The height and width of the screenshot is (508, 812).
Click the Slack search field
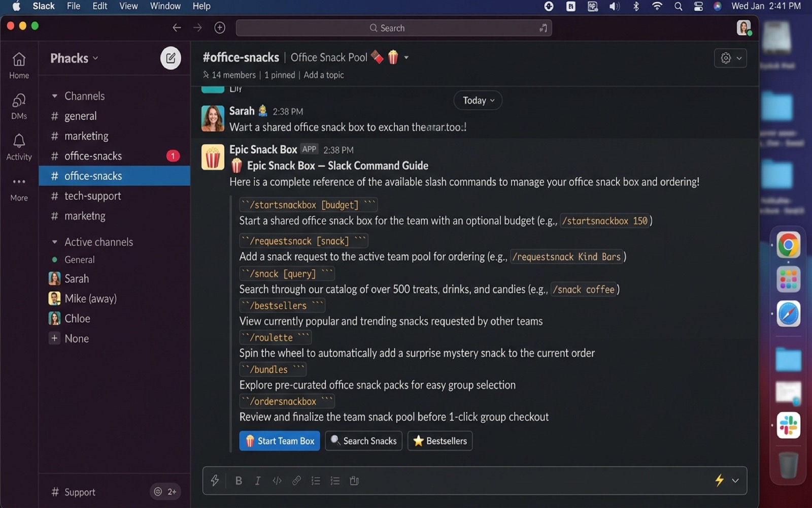pos(394,28)
